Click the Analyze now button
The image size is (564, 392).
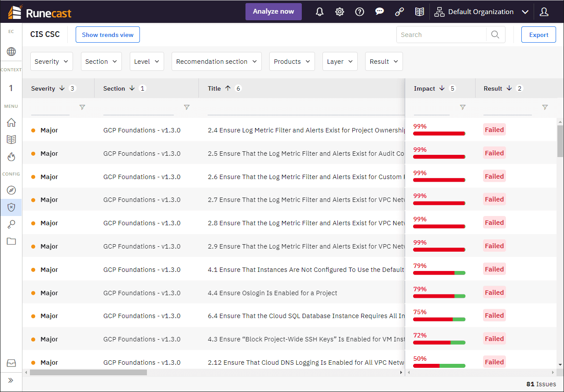(274, 11)
